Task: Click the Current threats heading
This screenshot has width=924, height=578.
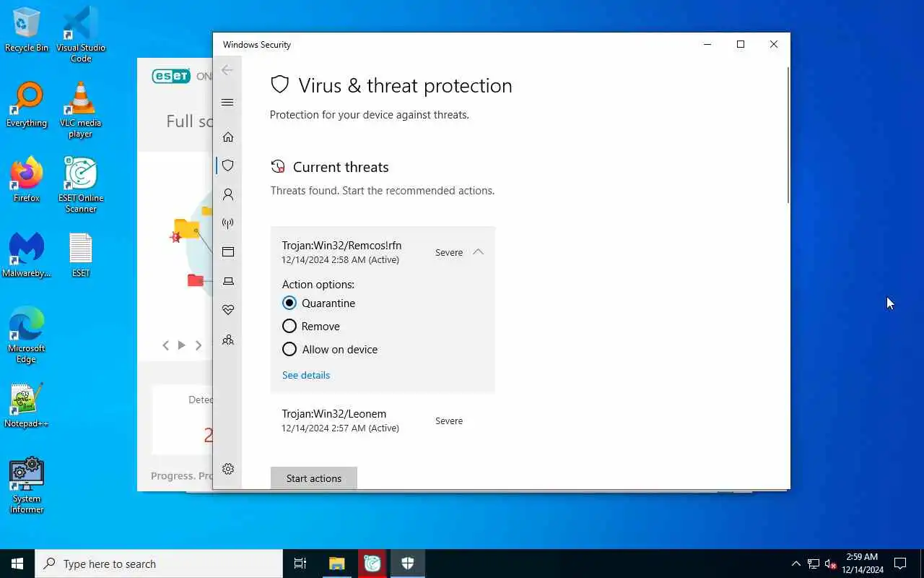Action: point(341,167)
